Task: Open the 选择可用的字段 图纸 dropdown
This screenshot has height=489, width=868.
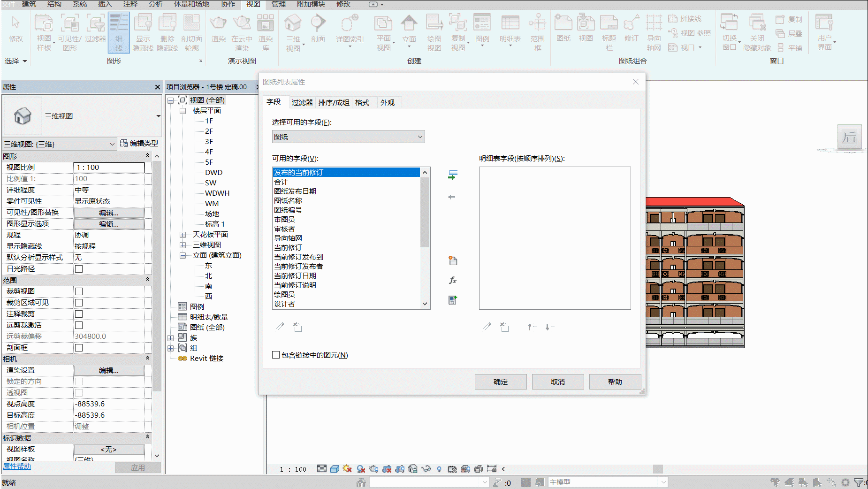Action: (x=348, y=137)
